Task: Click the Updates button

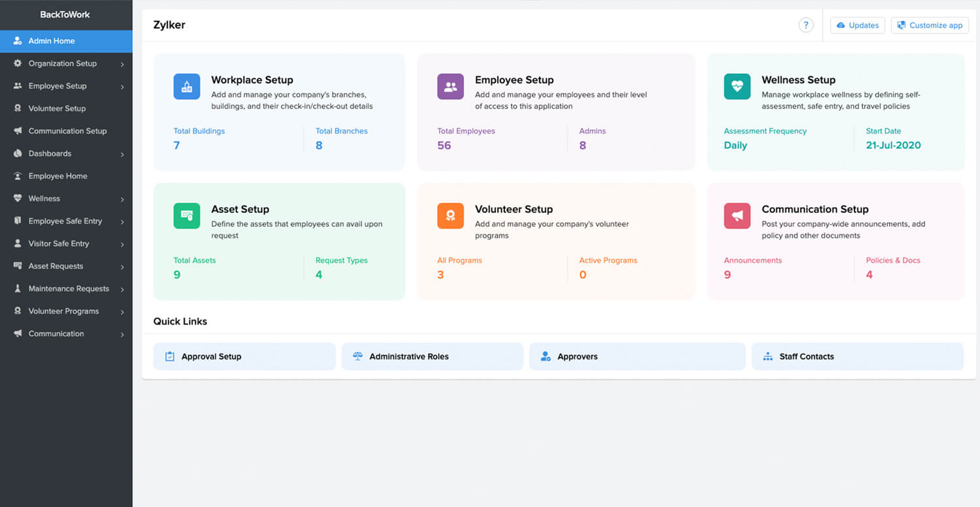Action: pyautogui.click(x=857, y=25)
